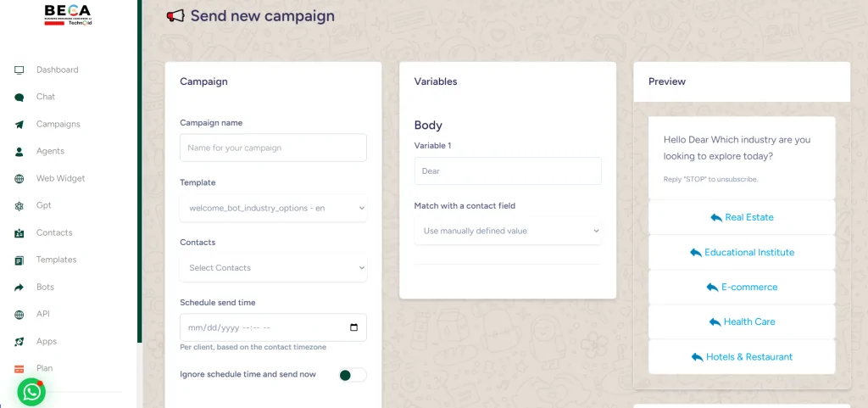Click the Health Care reply button

point(742,322)
